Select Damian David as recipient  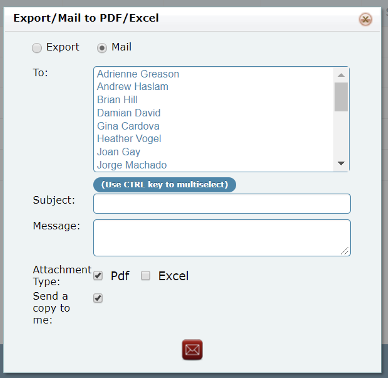click(215, 113)
